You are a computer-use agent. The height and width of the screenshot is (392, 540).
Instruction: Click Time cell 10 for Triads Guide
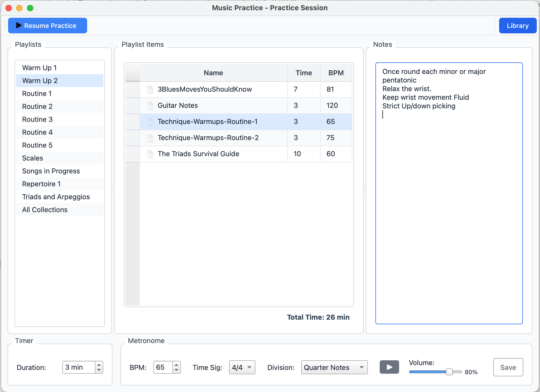(x=304, y=154)
